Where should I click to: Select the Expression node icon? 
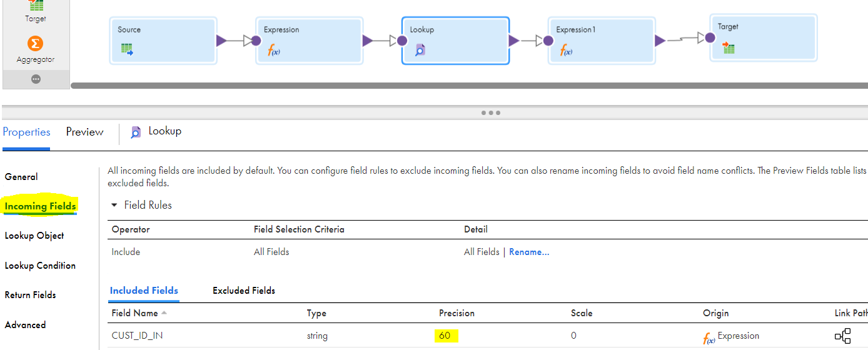[x=274, y=50]
